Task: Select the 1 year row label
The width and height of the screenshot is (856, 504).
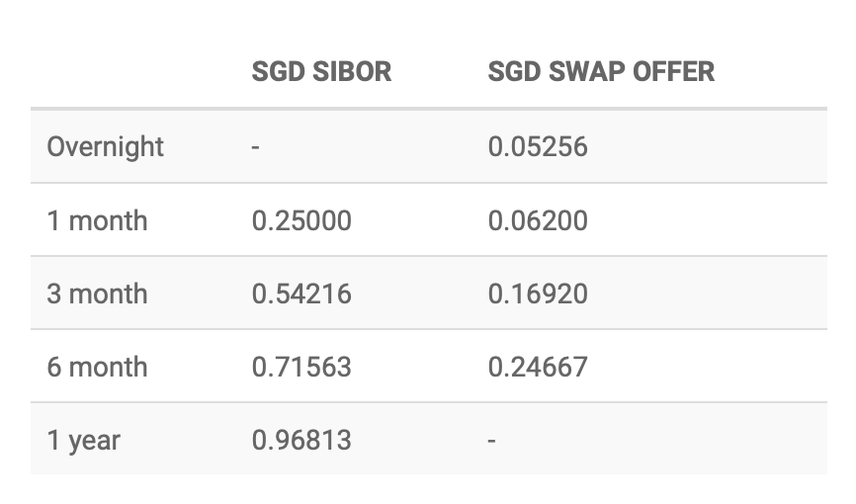Action: [x=82, y=440]
